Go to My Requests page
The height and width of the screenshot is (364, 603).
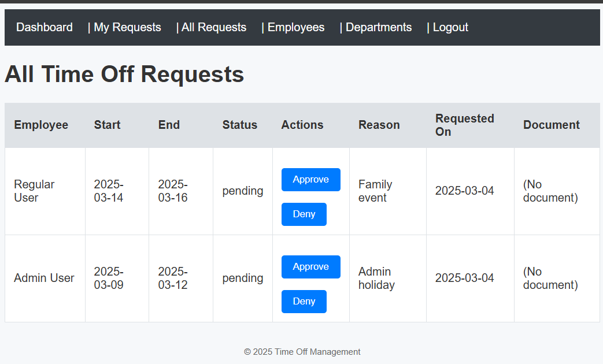[127, 27]
